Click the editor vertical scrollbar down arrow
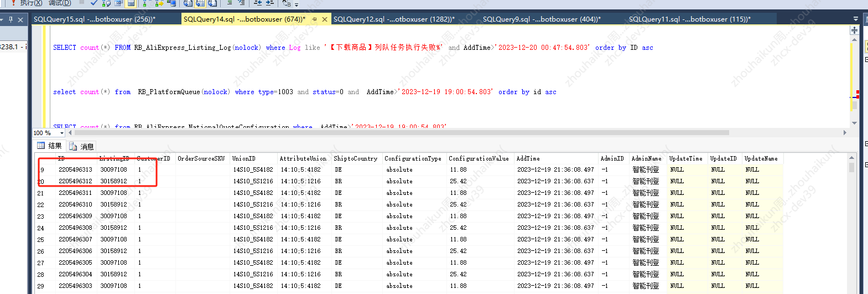 coord(854,123)
